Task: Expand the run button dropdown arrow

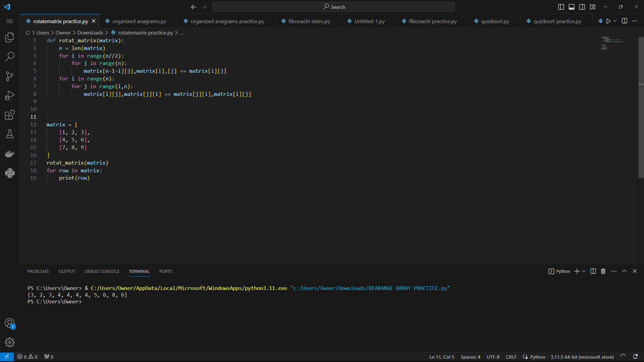Action: pyautogui.click(x=615, y=21)
